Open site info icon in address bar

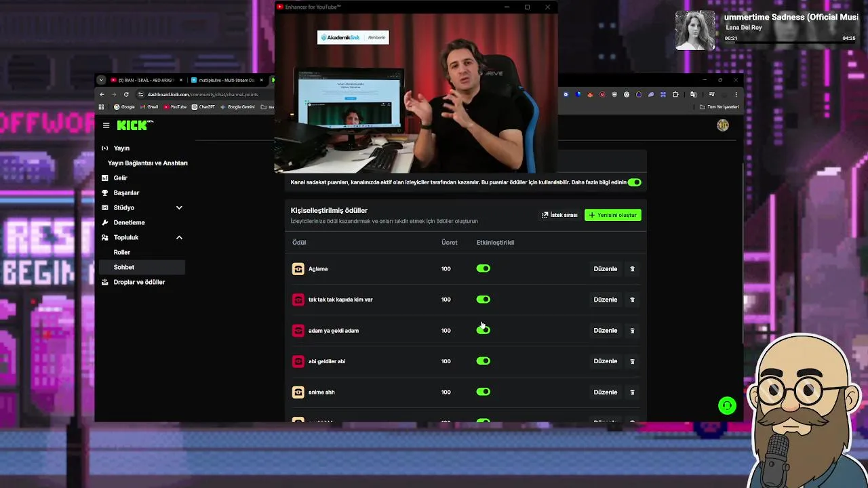(140, 94)
